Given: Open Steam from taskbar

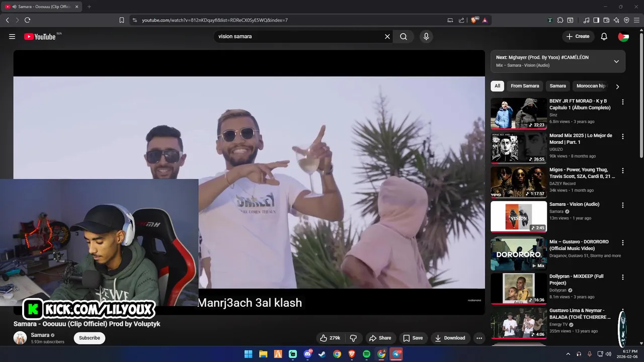Looking at the screenshot, I should pos(322,354).
